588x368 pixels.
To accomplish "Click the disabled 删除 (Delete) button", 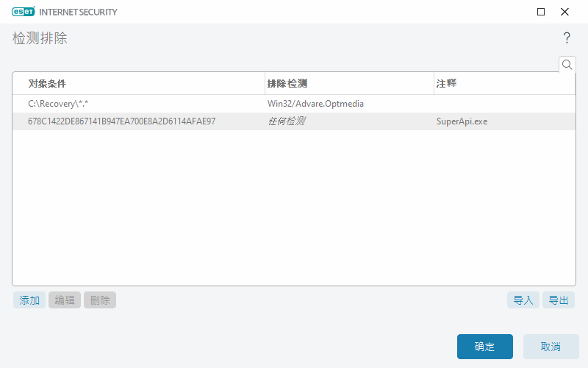I will (x=100, y=300).
